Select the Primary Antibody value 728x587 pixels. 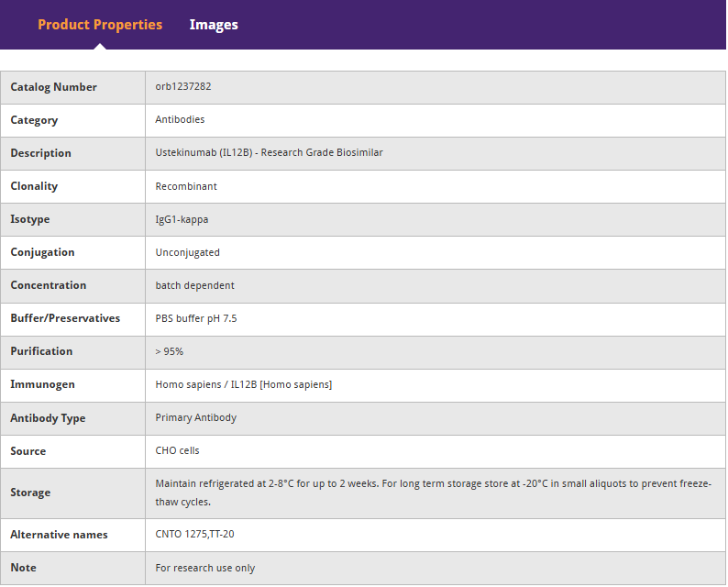(195, 417)
